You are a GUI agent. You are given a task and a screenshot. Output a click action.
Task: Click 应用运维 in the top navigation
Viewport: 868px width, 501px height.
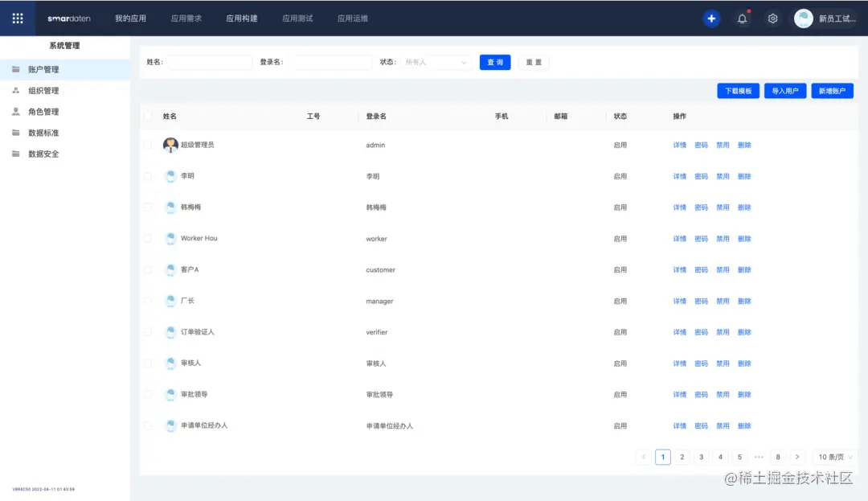(x=352, y=18)
